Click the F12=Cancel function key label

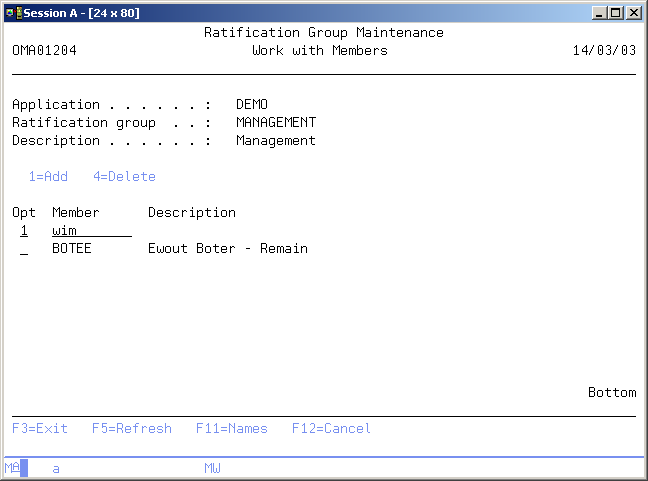click(331, 429)
